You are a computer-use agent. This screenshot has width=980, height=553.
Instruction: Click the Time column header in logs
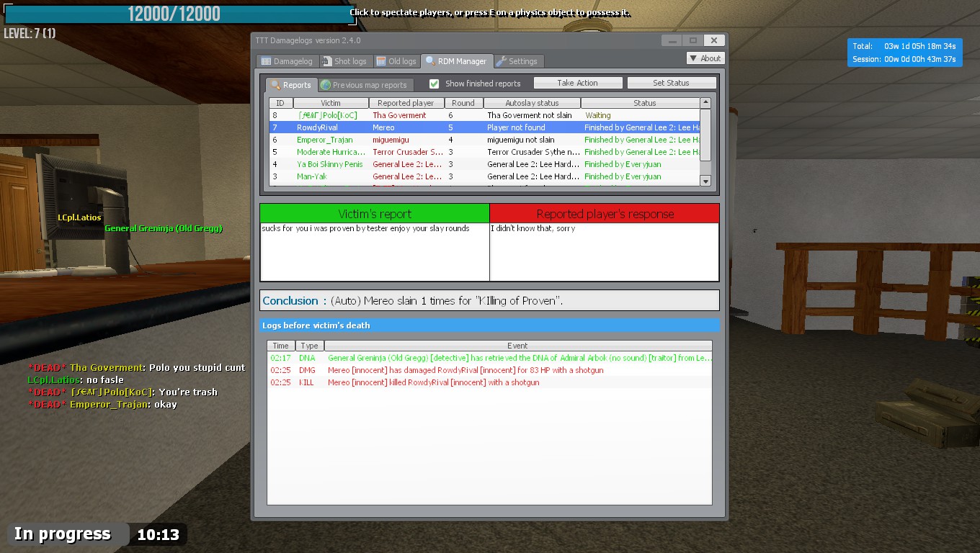[280, 346]
